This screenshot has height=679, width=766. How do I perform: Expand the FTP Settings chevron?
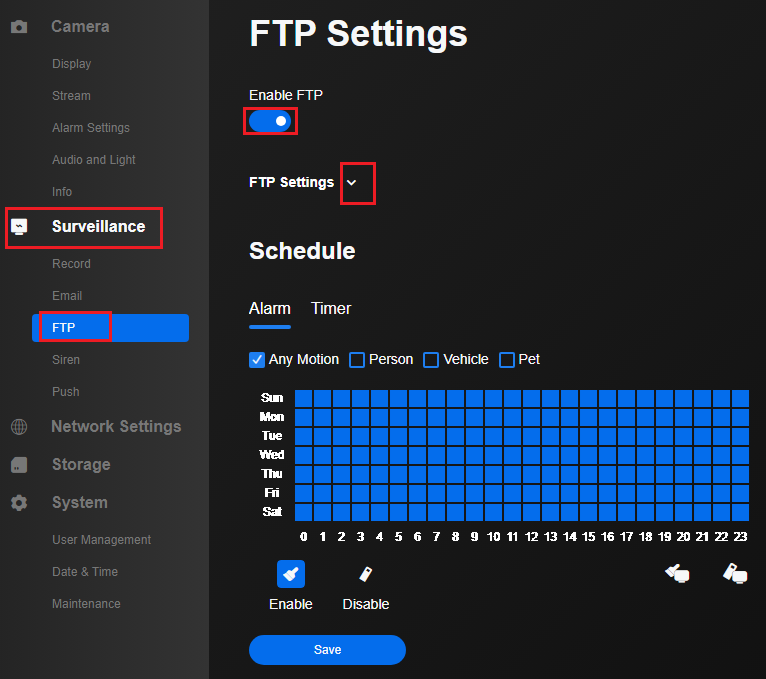click(x=352, y=183)
